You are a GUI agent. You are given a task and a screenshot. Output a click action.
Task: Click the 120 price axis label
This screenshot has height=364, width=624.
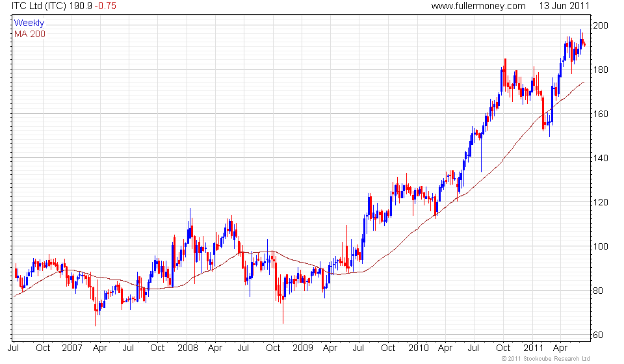click(601, 202)
